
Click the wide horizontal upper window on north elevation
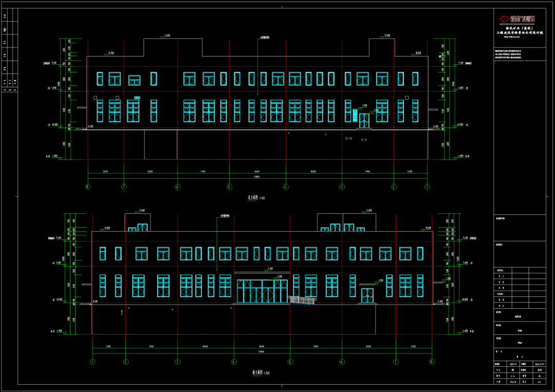point(134,80)
